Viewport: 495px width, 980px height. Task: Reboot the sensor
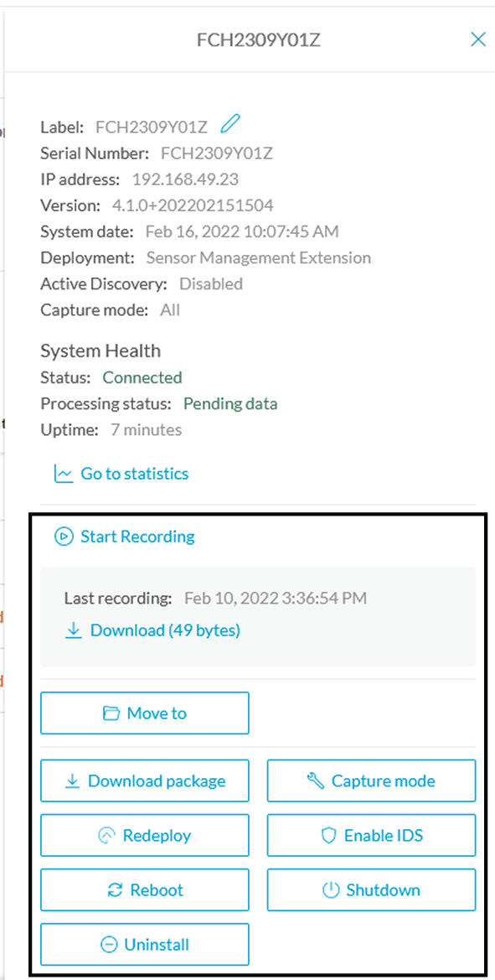click(x=145, y=889)
